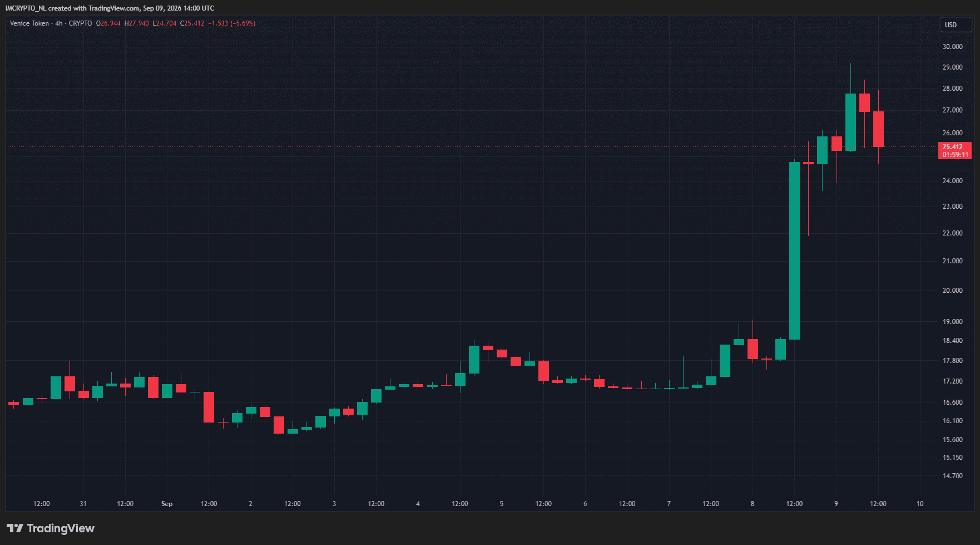Click the 28.000 price axis label

[x=953, y=89]
